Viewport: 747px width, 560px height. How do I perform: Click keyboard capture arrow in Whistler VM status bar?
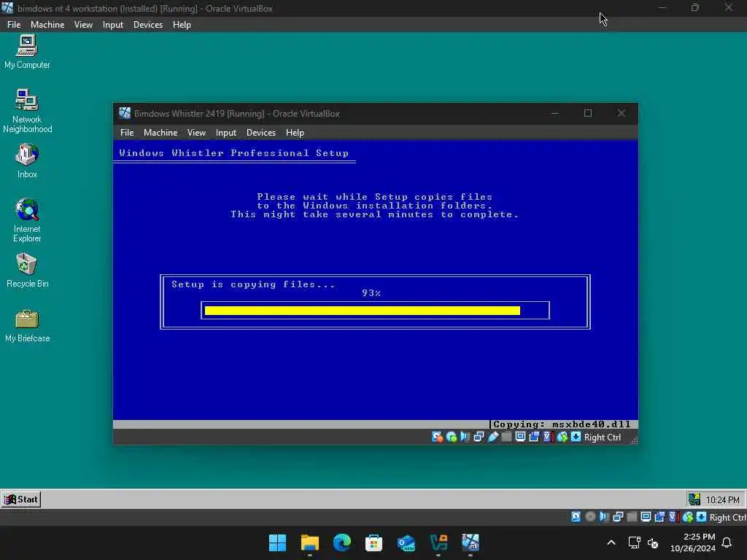tap(576, 437)
